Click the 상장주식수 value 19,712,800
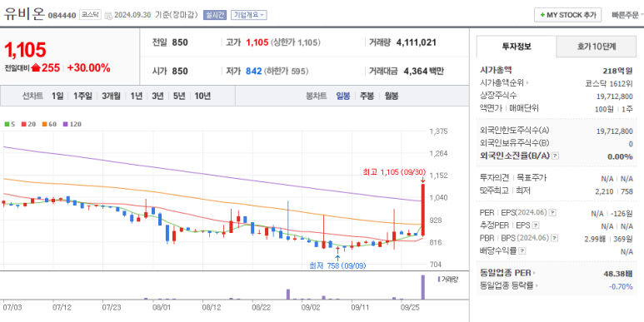This screenshot has width=644, height=322. [615, 96]
